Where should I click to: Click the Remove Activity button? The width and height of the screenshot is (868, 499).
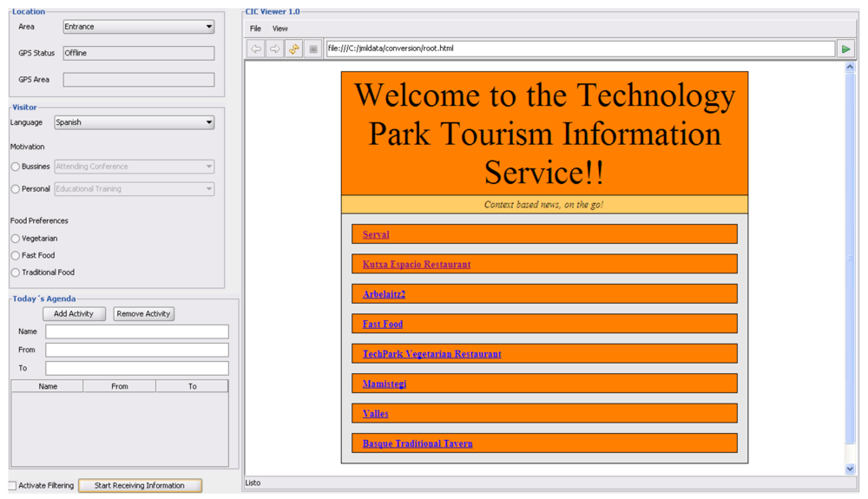[143, 313]
